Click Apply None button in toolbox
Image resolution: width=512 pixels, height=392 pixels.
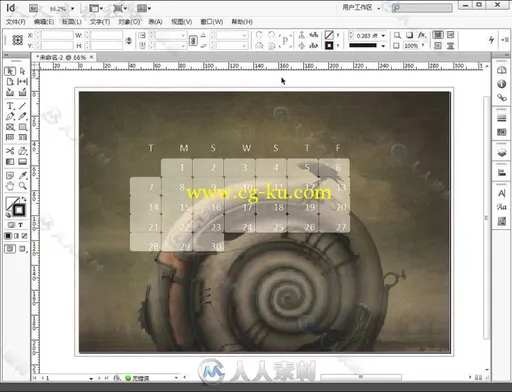point(24,236)
